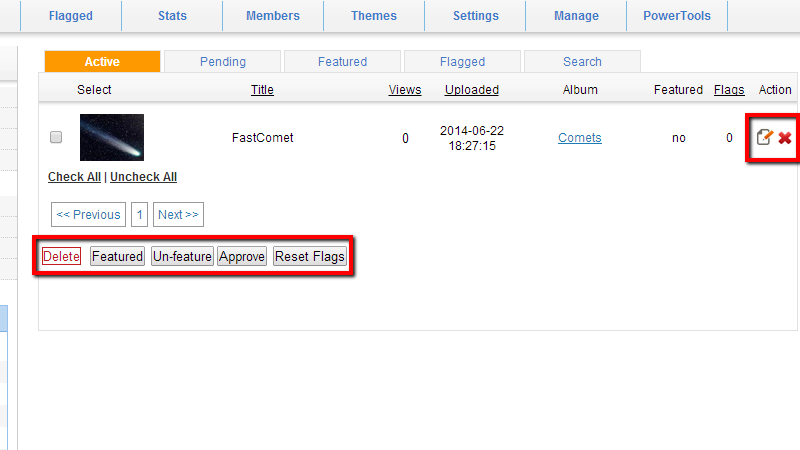This screenshot has height=450, width=800.
Task: Click the edit pencil icon for FastComet
Action: (764, 137)
